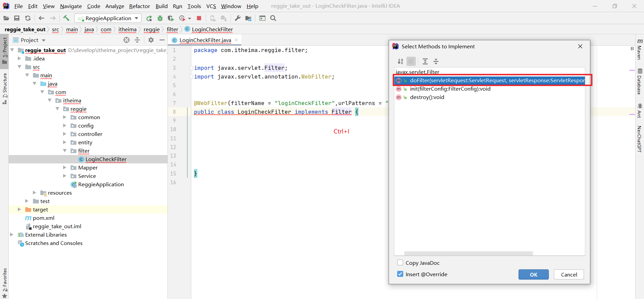Open the Navigate menu
This screenshot has height=299, width=644.
click(71, 6)
